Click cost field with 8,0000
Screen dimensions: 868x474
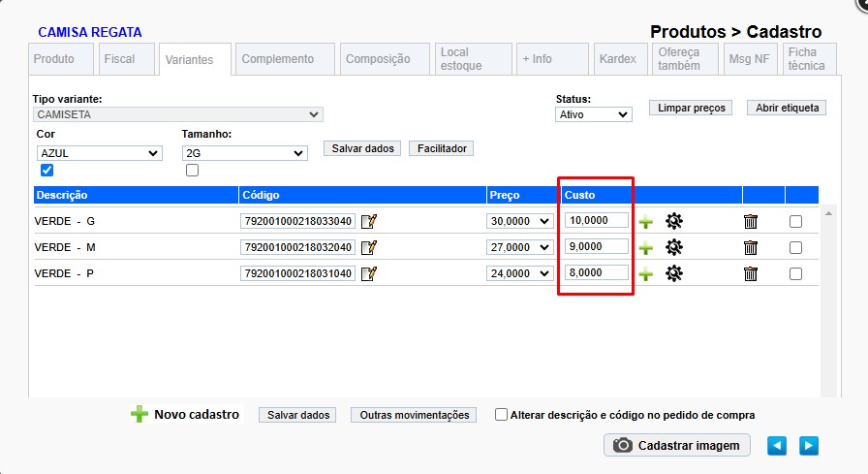(597, 272)
